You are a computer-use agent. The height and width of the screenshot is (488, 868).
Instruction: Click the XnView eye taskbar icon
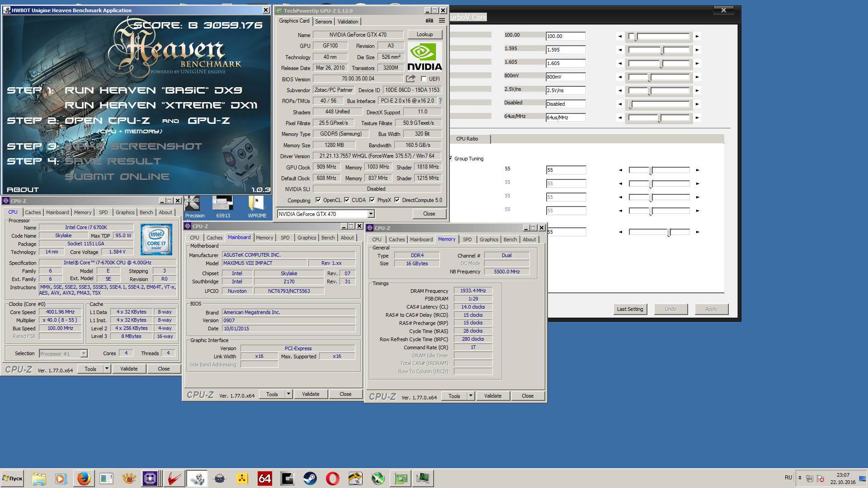129,479
